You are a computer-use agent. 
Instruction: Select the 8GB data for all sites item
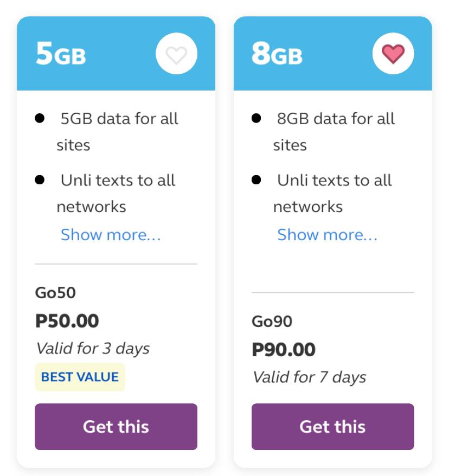[x=334, y=131]
